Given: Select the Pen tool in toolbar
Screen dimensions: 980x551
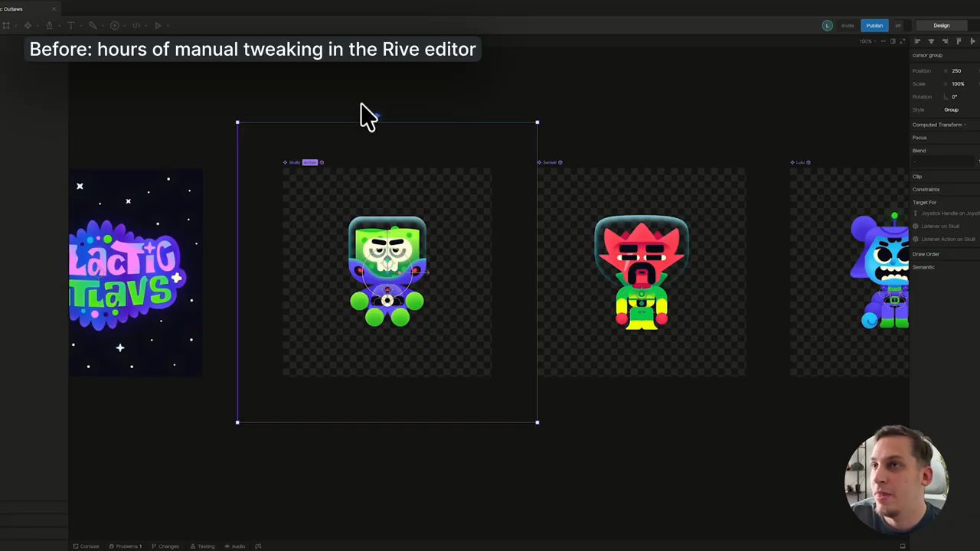Looking at the screenshot, I should click(x=49, y=25).
